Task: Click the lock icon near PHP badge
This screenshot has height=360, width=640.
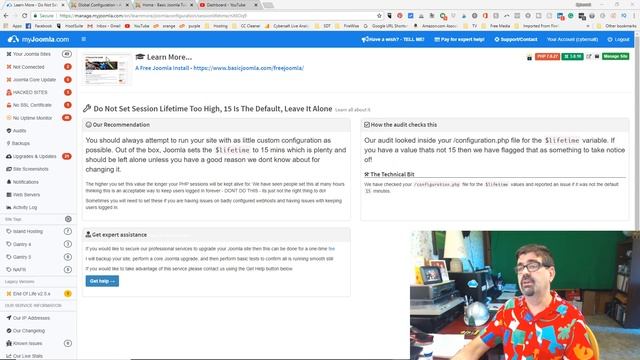Action: point(529,57)
